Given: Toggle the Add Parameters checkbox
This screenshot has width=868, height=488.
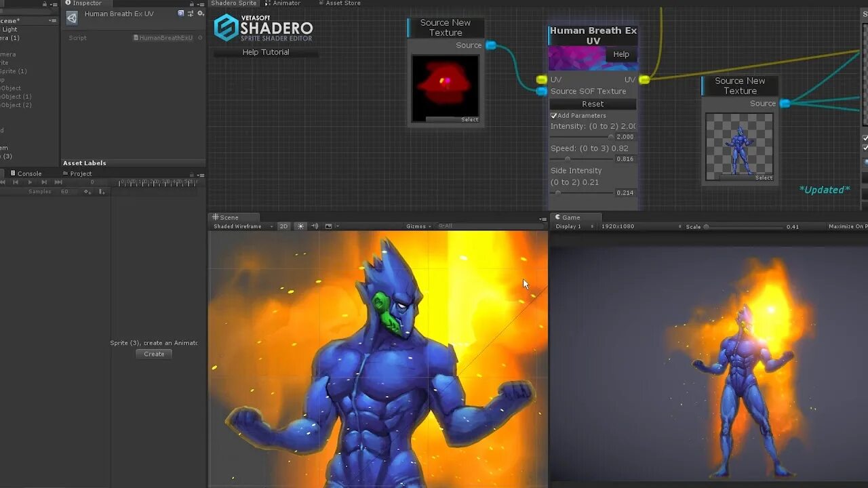Looking at the screenshot, I should tap(553, 116).
